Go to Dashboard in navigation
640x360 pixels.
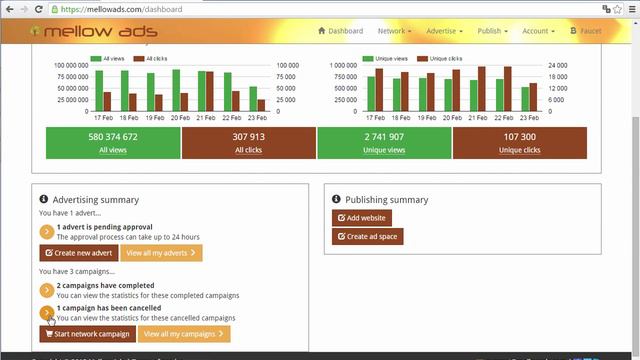340,31
